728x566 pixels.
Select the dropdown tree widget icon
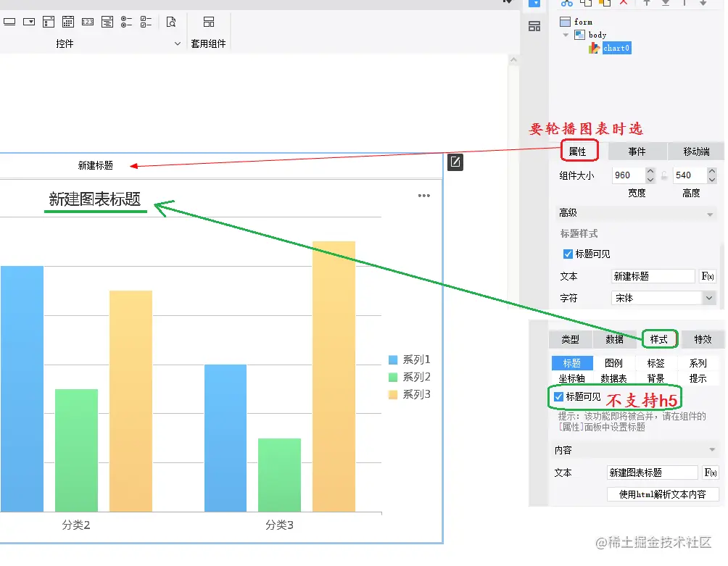107,22
